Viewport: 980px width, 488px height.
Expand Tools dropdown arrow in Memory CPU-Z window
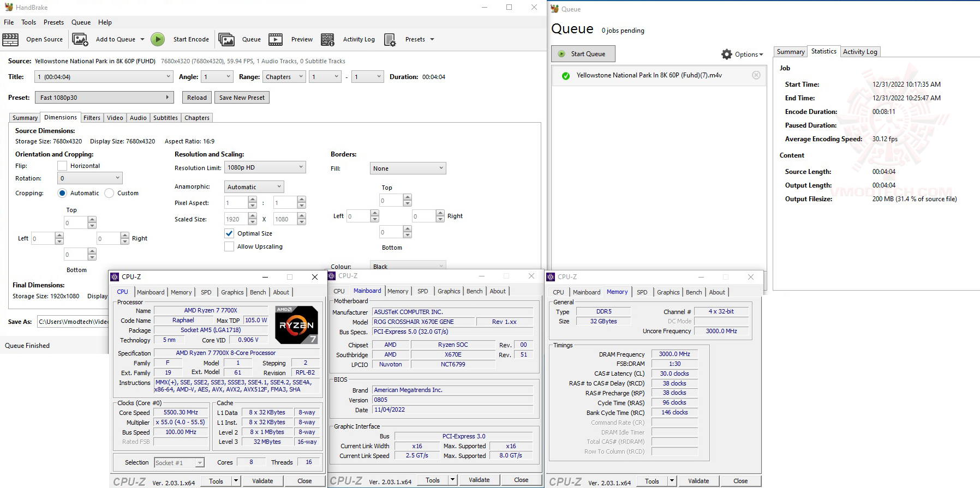(x=672, y=481)
